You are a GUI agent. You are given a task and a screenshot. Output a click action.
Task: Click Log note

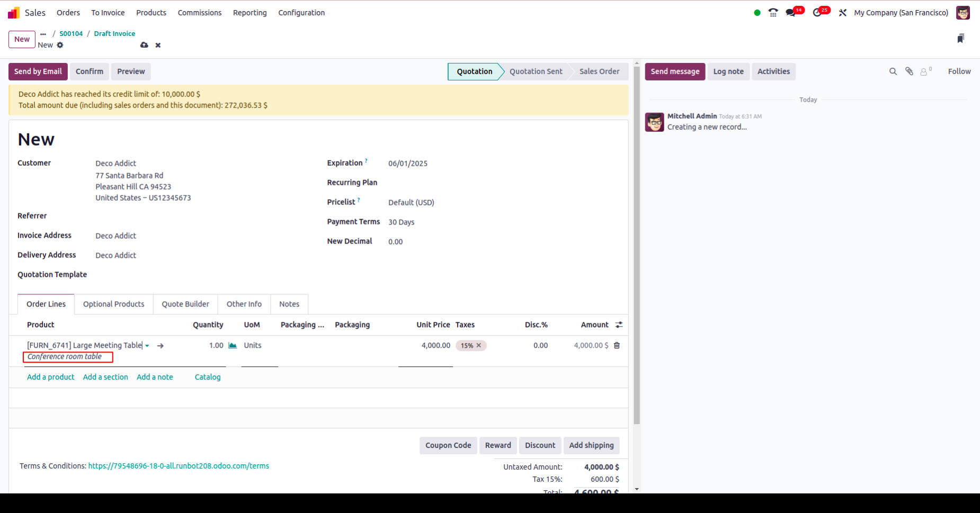point(728,71)
